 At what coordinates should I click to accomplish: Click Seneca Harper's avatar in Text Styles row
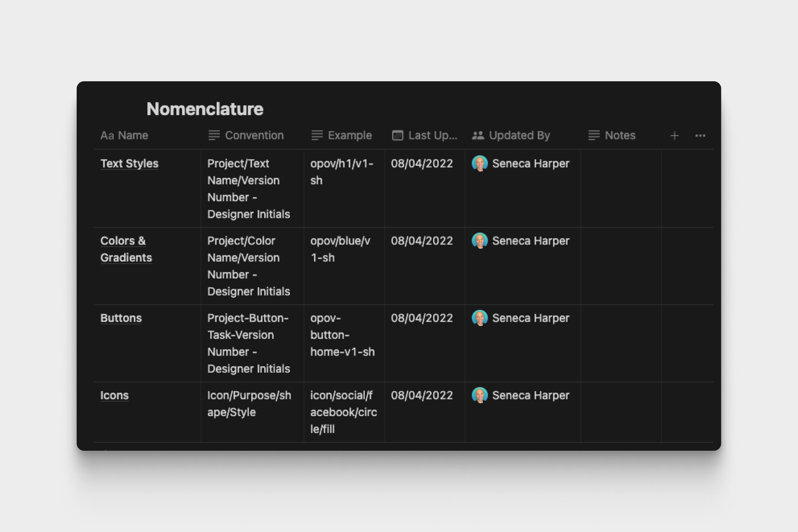coord(480,163)
